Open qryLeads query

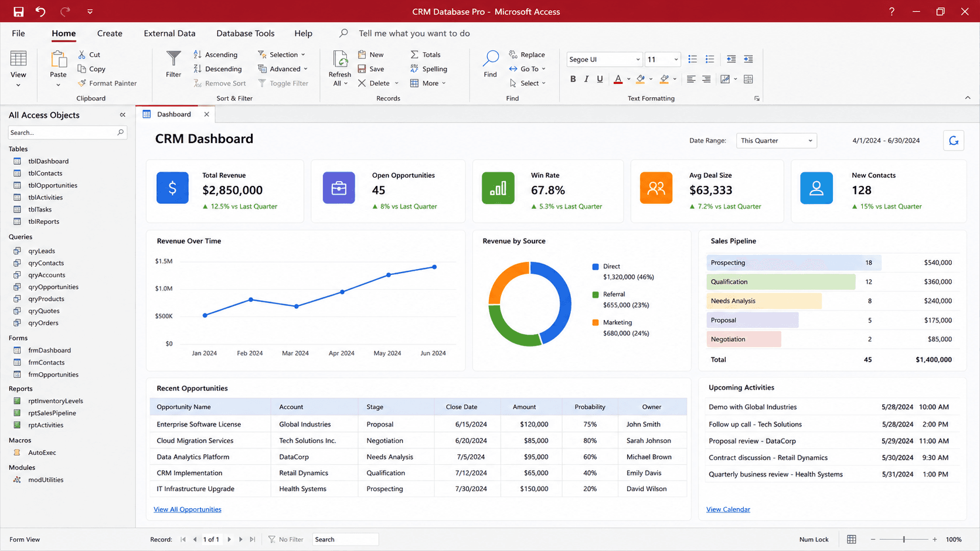click(42, 251)
